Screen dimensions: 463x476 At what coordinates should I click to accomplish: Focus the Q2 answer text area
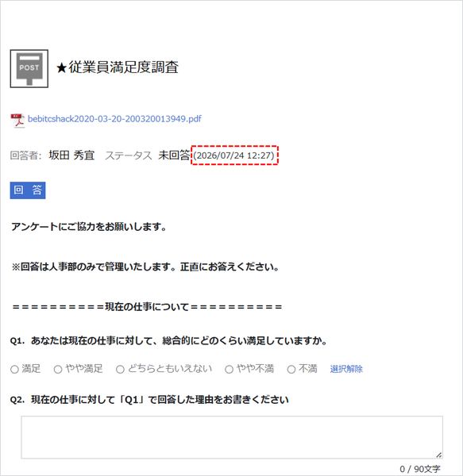232,437
